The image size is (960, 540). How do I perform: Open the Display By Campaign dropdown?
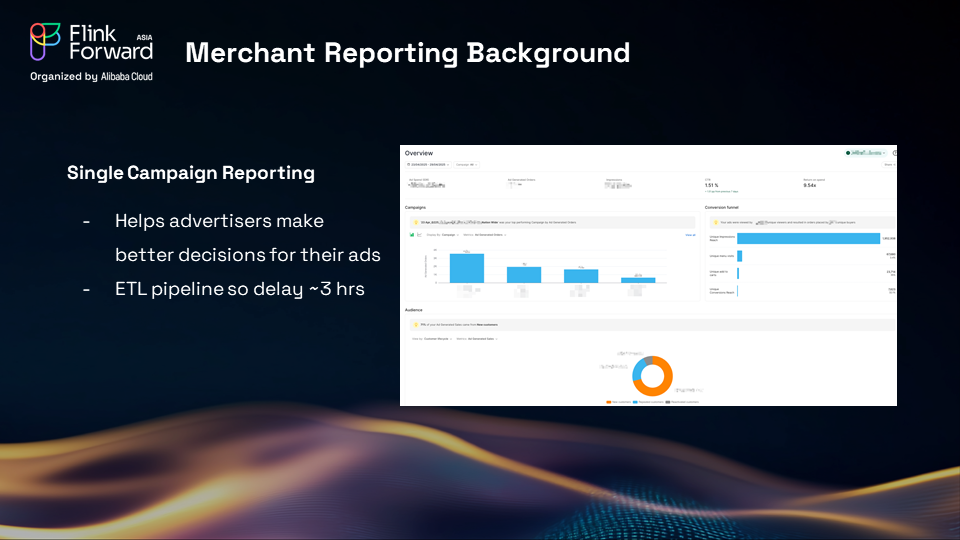pos(443,235)
